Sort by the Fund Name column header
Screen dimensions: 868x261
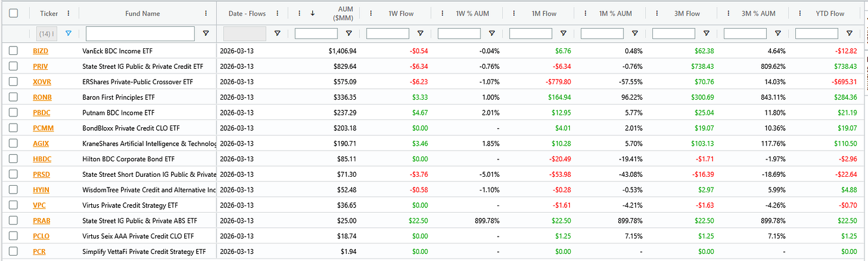pos(142,13)
